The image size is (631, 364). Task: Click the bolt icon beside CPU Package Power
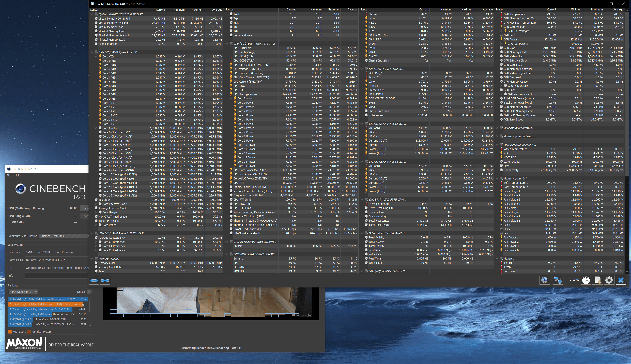coord(231,94)
